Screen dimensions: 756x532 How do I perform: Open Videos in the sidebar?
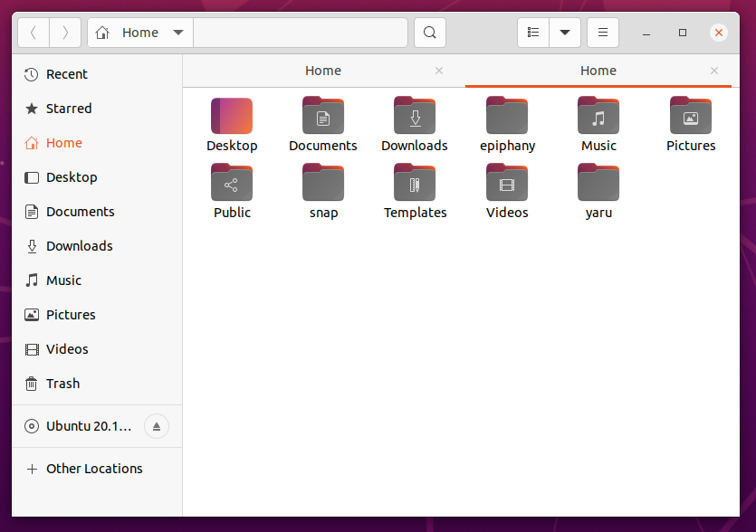97,349
